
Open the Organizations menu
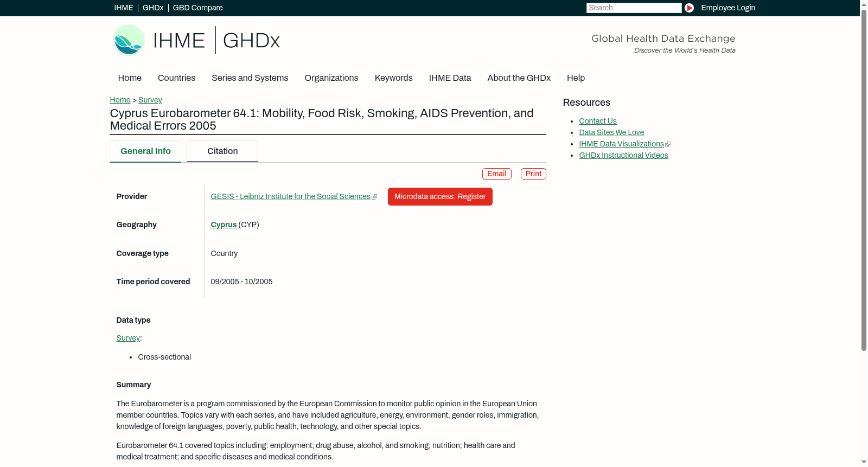331,78
